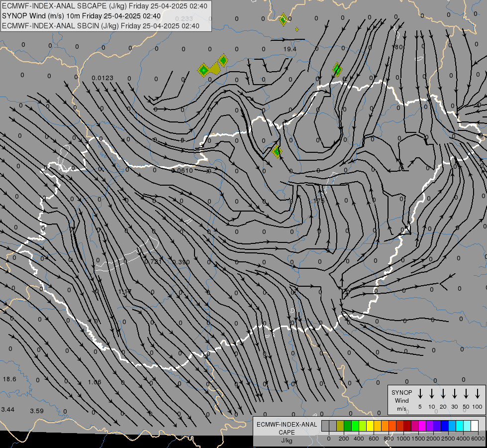Click the 0.0123 value on the map
The height and width of the screenshot is (448, 487).
click(x=102, y=78)
